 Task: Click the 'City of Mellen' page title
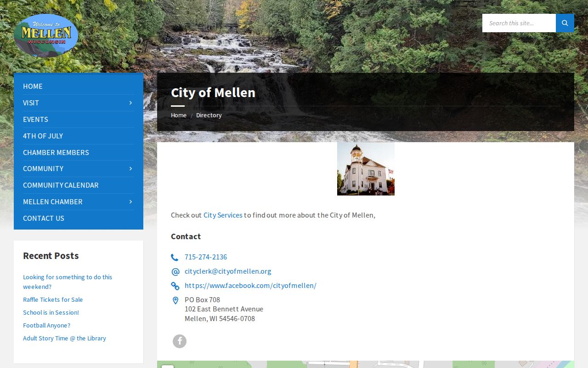pos(213,92)
